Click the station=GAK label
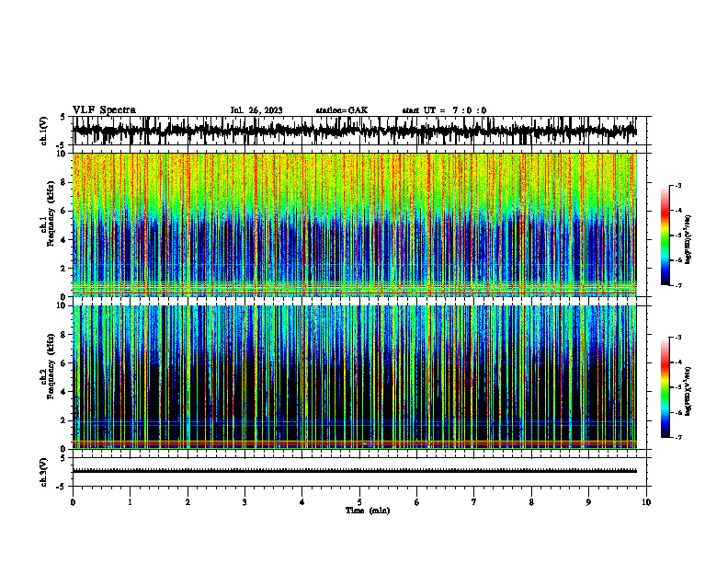Viewport: 728px width, 563px height. click(342, 110)
